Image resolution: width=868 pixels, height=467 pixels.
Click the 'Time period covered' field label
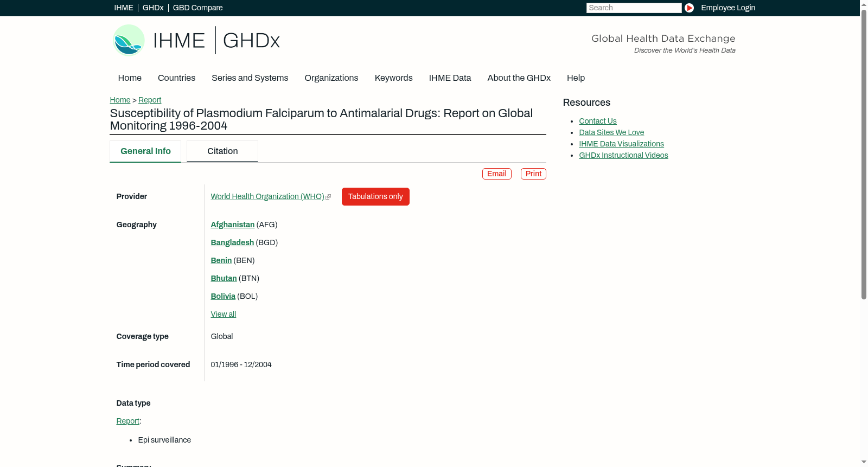click(x=154, y=364)
